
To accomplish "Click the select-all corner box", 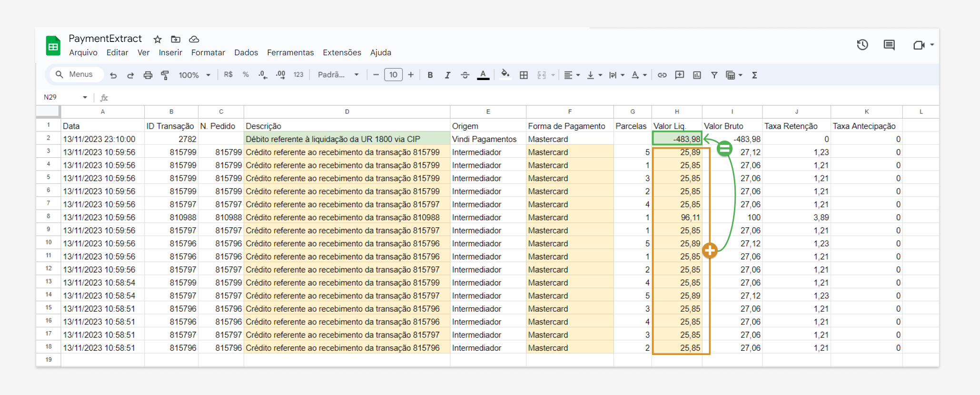I will click(x=49, y=111).
